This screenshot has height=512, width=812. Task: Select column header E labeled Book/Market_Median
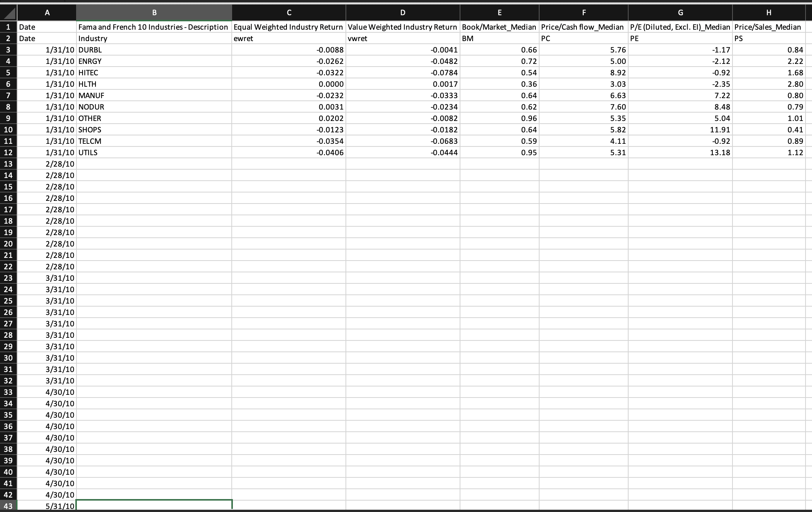[x=499, y=13]
